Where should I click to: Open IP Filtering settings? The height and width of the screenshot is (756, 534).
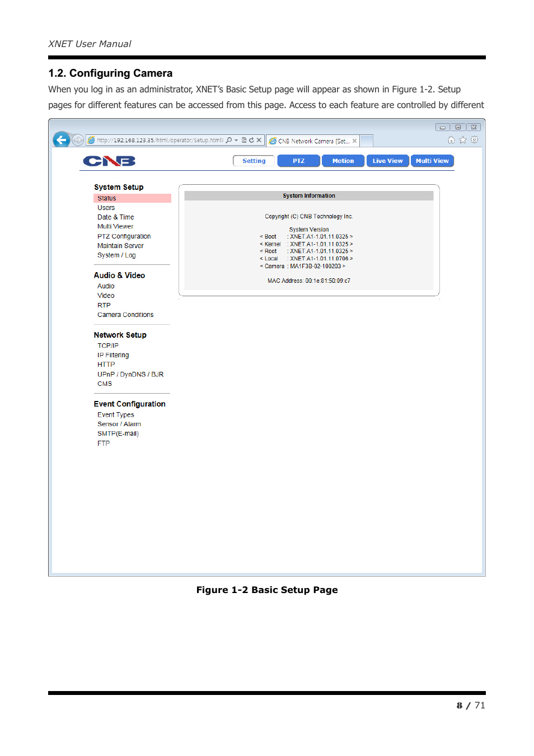pos(113,355)
